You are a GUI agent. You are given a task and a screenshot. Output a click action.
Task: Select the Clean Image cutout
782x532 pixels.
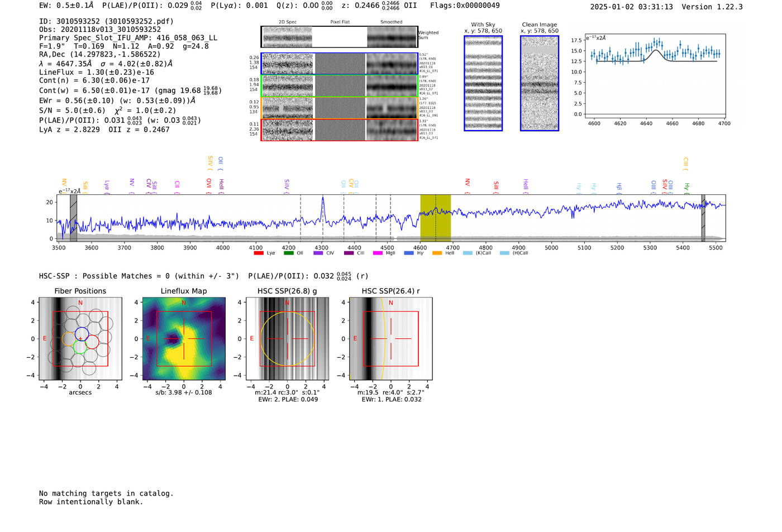[x=540, y=83]
